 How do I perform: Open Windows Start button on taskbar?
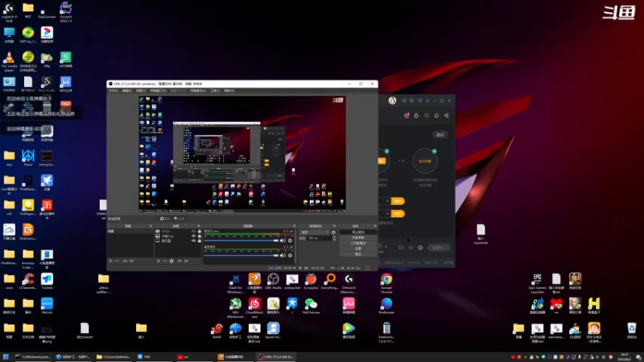coord(6,356)
